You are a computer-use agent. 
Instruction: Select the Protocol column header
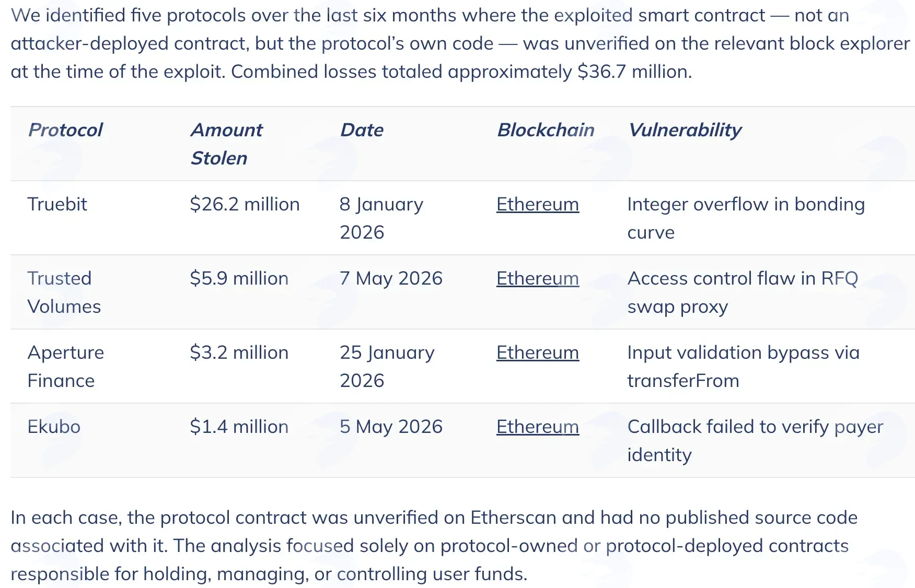pyautogui.click(x=65, y=130)
